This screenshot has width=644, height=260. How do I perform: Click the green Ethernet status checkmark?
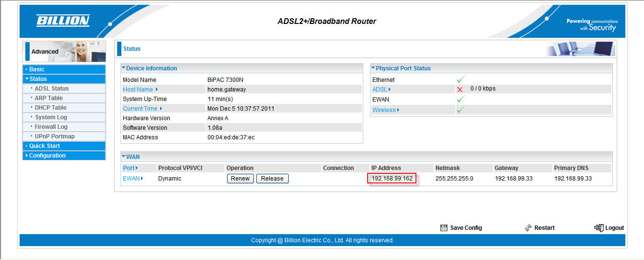pyautogui.click(x=461, y=79)
